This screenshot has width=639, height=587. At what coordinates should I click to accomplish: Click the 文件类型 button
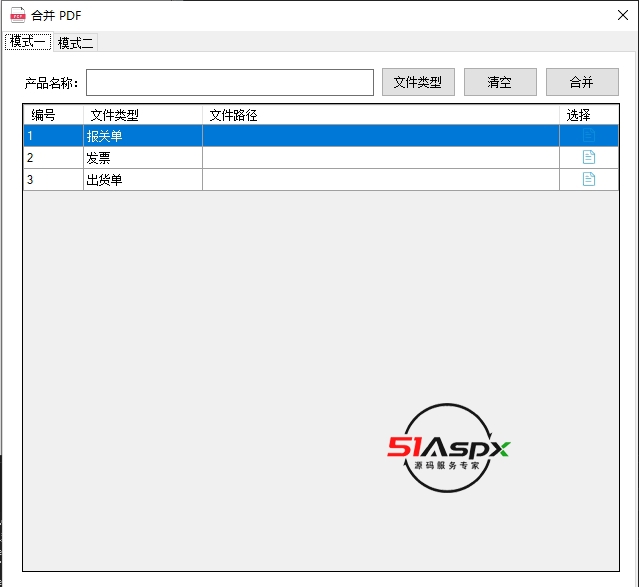418,82
